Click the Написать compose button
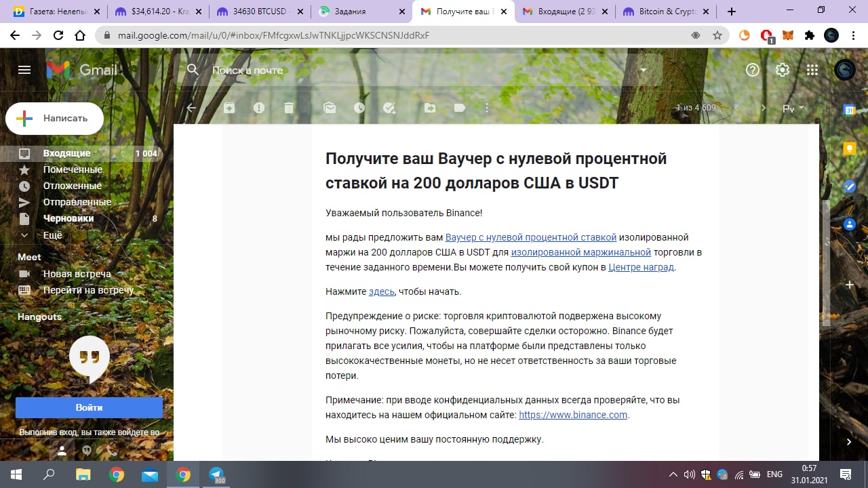This screenshot has height=488, width=868. tap(54, 119)
